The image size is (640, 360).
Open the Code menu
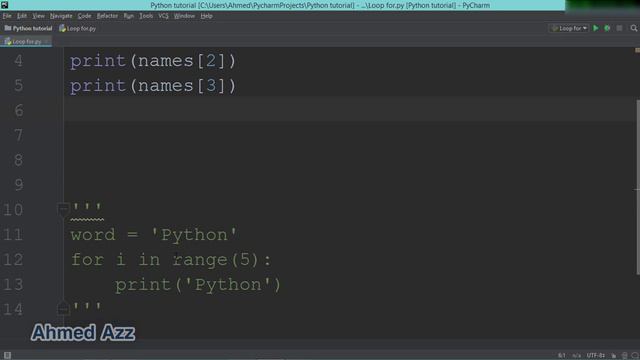click(x=84, y=16)
